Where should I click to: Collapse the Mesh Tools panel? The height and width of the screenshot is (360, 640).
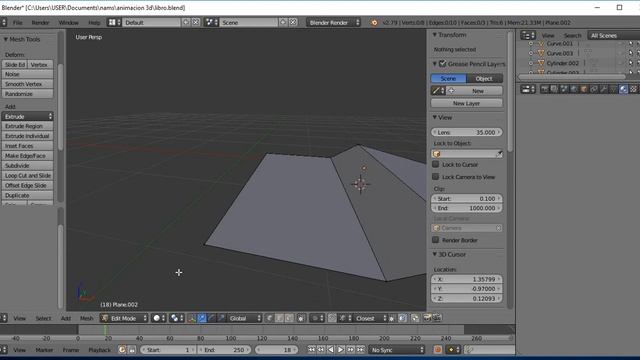tap(6, 39)
